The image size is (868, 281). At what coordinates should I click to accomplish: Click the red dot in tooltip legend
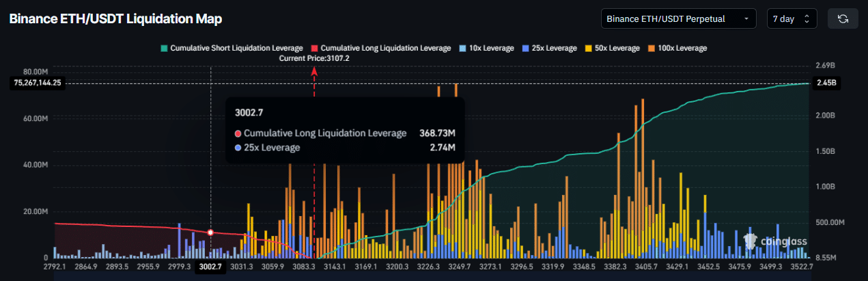point(237,133)
